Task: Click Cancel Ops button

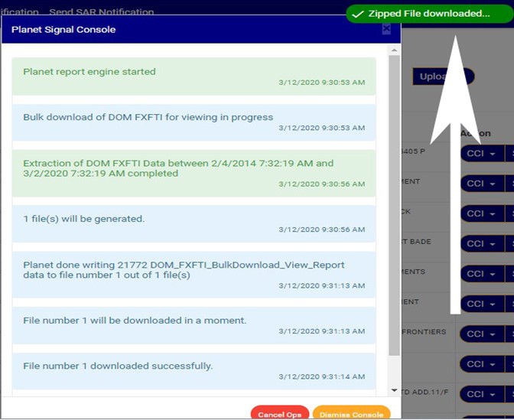Action: point(279,414)
